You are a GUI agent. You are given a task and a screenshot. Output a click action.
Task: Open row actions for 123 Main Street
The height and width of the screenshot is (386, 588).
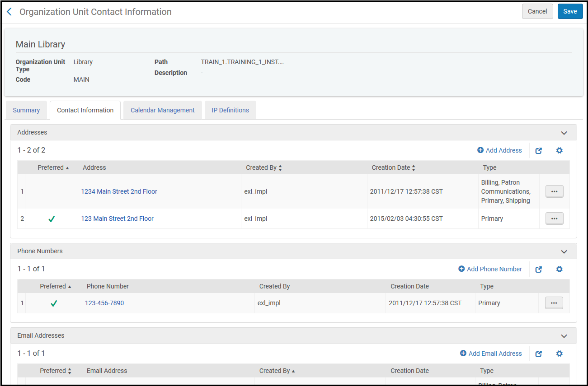click(555, 219)
